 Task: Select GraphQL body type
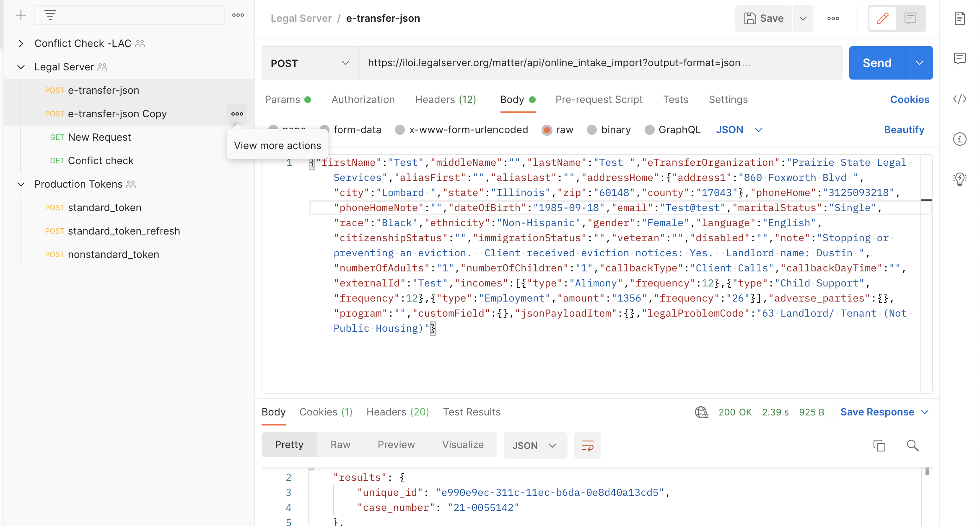(673, 130)
